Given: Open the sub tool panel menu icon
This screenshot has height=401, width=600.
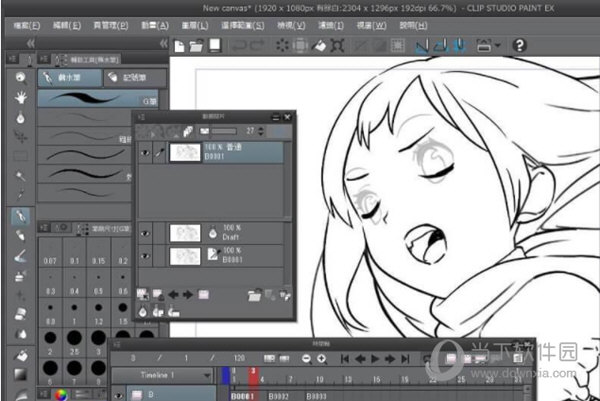Looking at the screenshot, I should (x=44, y=59).
